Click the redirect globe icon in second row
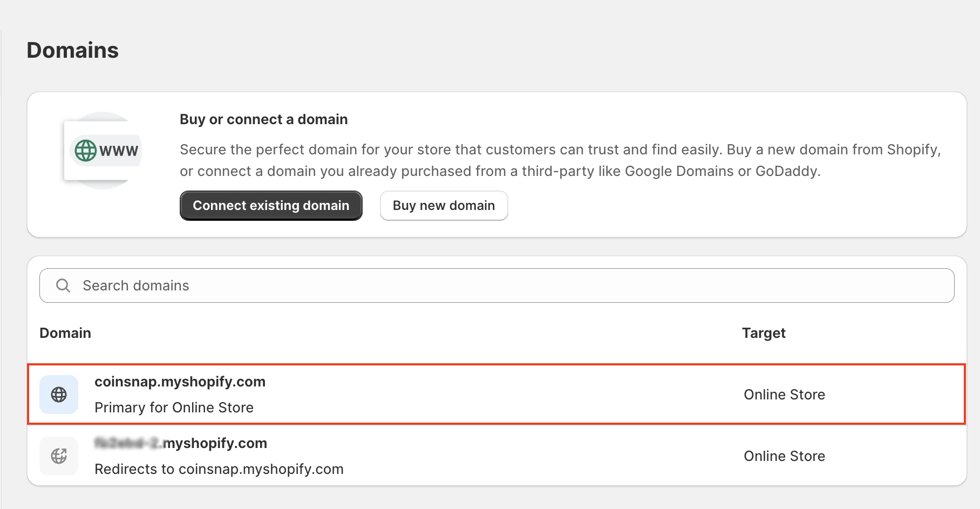 click(x=59, y=456)
